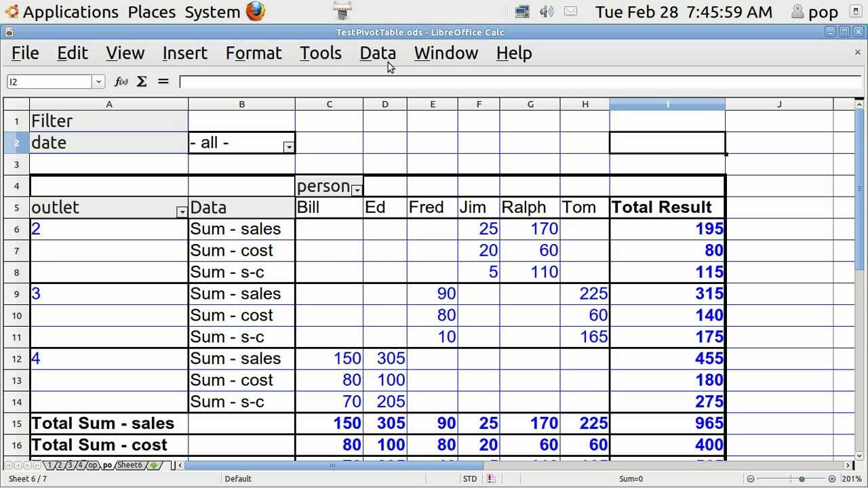Open the Help menu

[x=514, y=53]
